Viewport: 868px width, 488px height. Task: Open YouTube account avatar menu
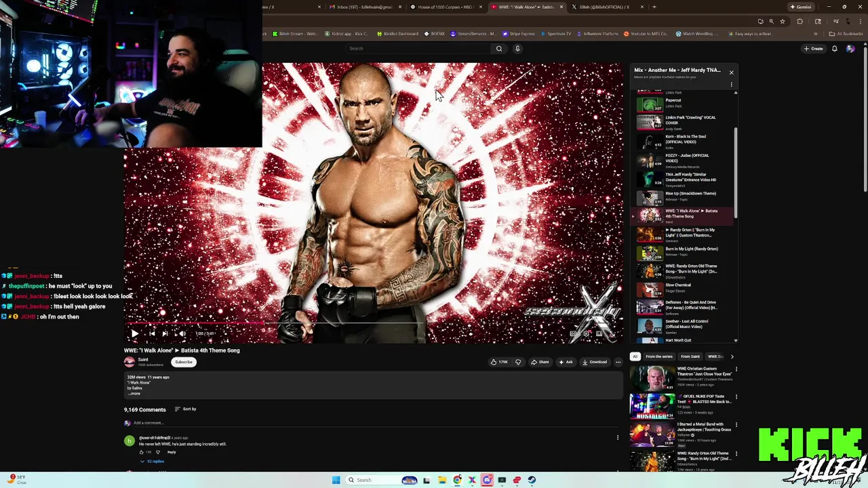point(850,49)
